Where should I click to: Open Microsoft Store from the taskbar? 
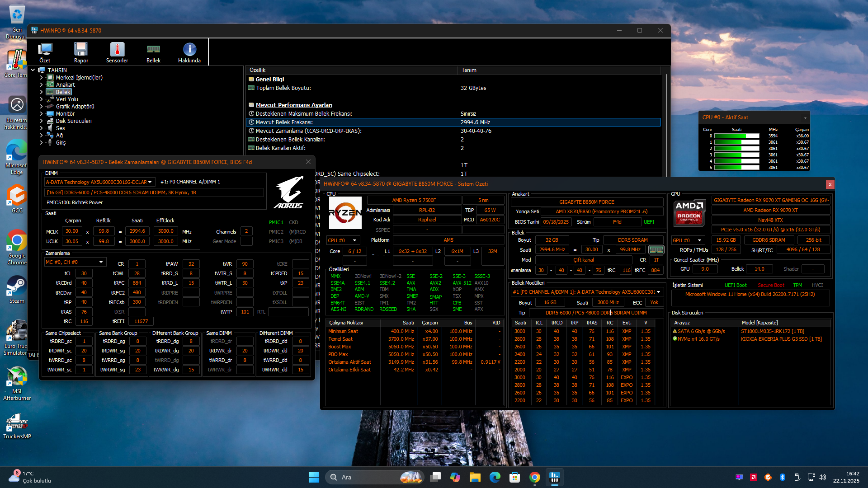pyautogui.click(x=515, y=477)
